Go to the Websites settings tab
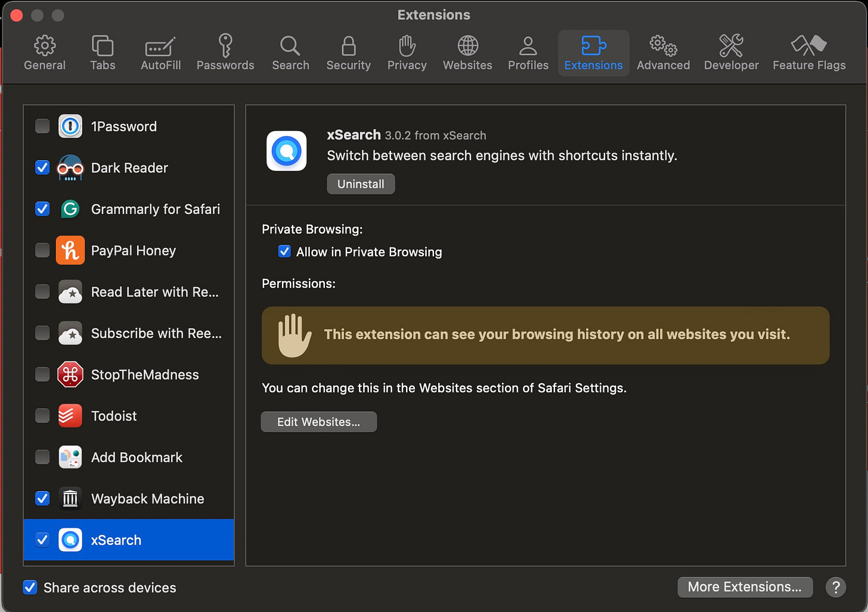This screenshot has height=612, width=868. click(x=467, y=53)
